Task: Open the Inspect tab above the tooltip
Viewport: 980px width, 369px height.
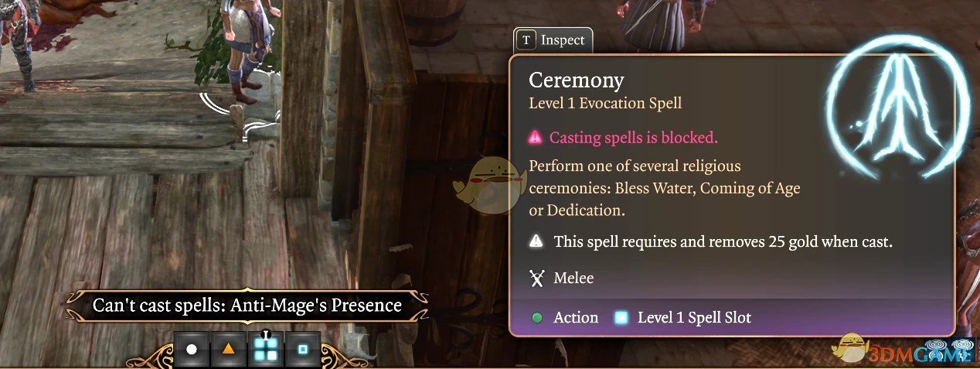Action: point(553,40)
